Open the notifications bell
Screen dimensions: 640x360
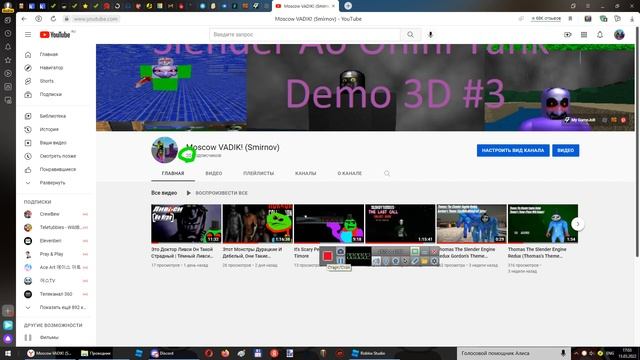[600, 35]
